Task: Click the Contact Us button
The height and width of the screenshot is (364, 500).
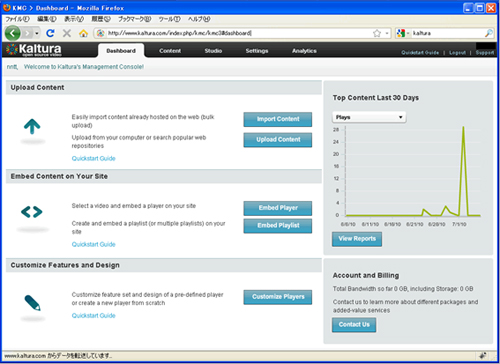Action: pyautogui.click(x=354, y=325)
